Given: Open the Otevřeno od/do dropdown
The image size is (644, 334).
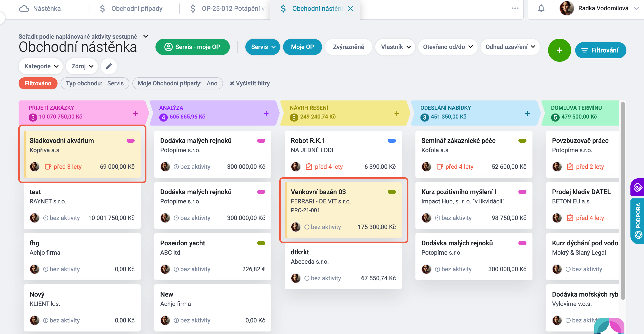Looking at the screenshot, I should [448, 47].
